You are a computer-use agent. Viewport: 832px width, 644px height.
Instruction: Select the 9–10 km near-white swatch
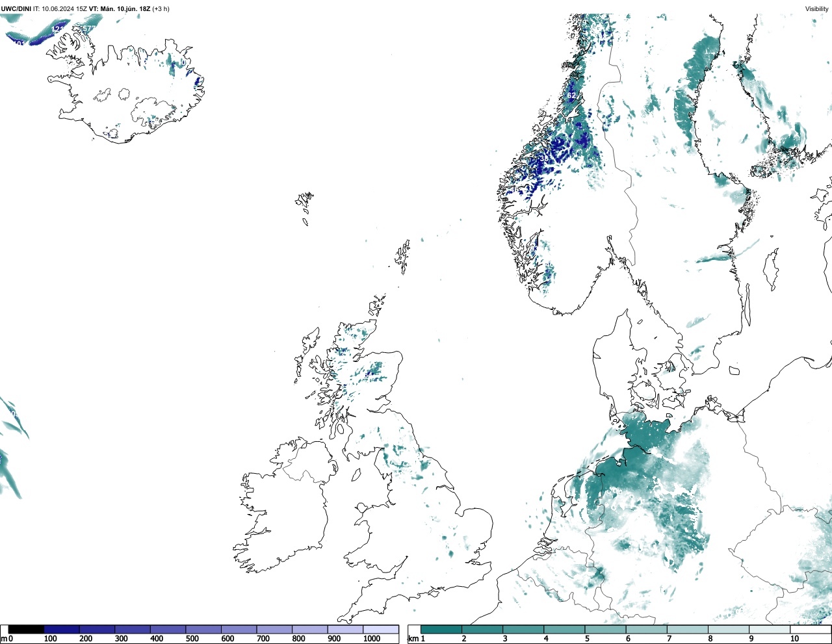tap(770, 629)
